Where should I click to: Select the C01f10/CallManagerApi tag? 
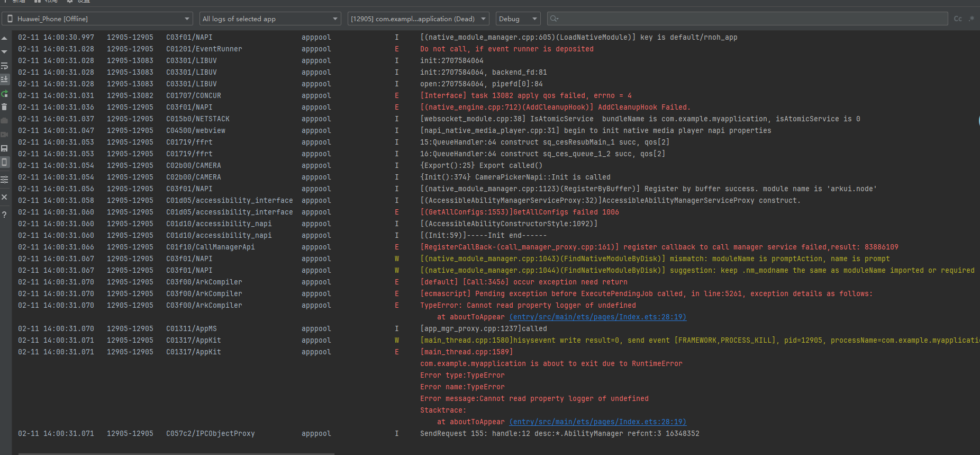[210, 247]
